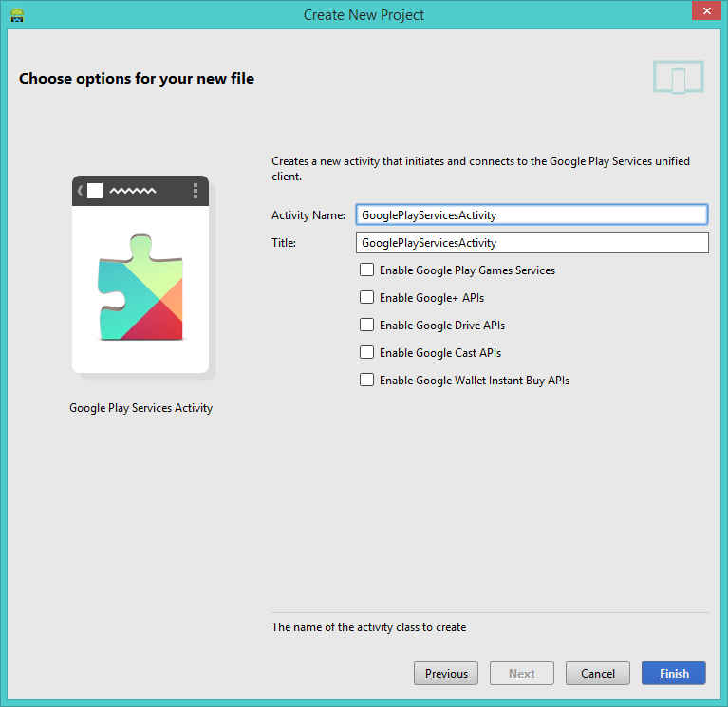728x707 pixels.
Task: Click the 'Activity Name:' label
Action: click(x=308, y=215)
